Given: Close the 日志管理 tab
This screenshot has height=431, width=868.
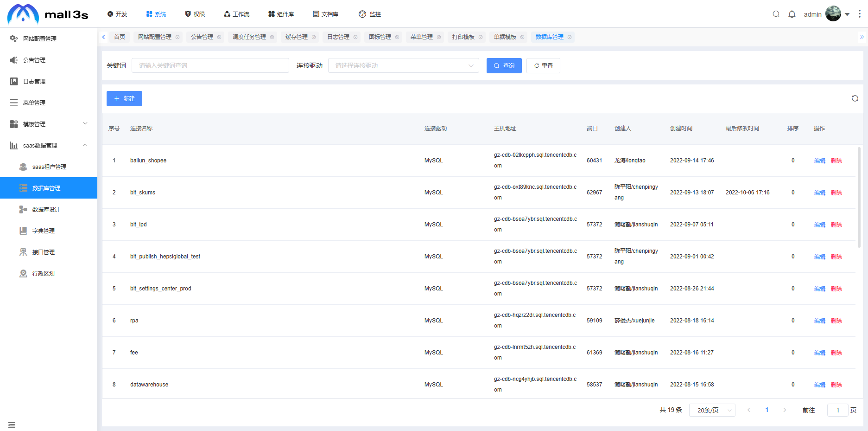Looking at the screenshot, I should tap(355, 37).
